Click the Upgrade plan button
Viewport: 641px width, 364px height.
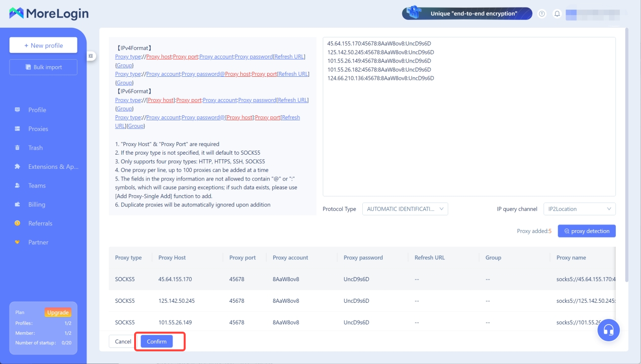click(x=58, y=312)
